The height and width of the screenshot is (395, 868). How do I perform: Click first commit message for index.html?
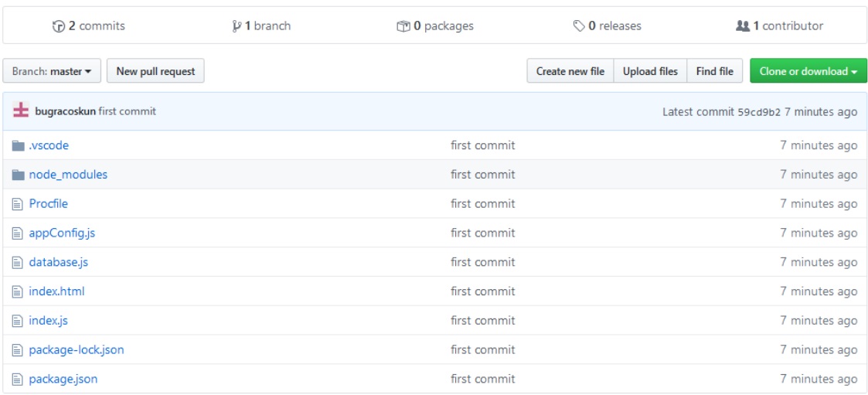(x=482, y=291)
